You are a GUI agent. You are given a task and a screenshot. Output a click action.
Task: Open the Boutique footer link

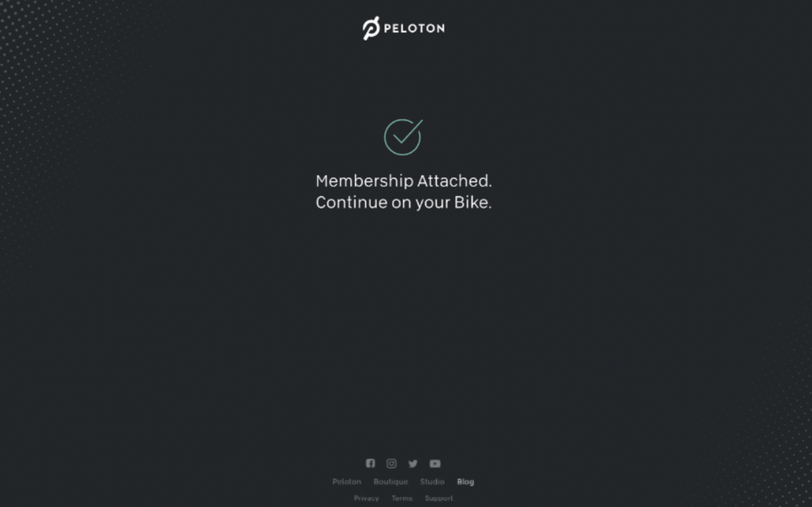(390, 482)
